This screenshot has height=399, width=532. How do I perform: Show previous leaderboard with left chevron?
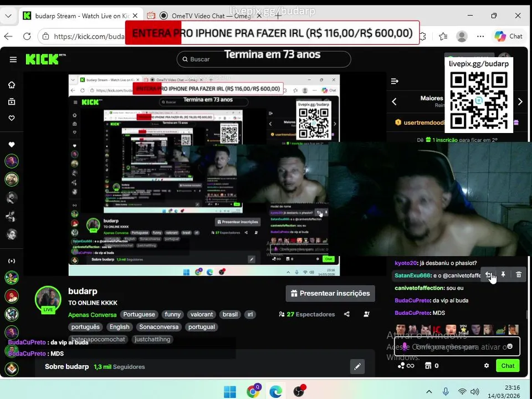pyautogui.click(x=394, y=102)
